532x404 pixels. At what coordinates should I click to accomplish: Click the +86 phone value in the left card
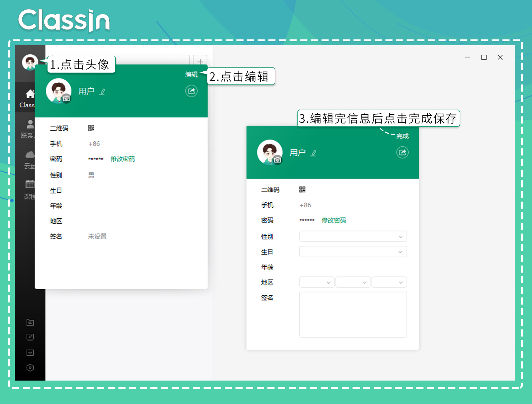click(94, 144)
